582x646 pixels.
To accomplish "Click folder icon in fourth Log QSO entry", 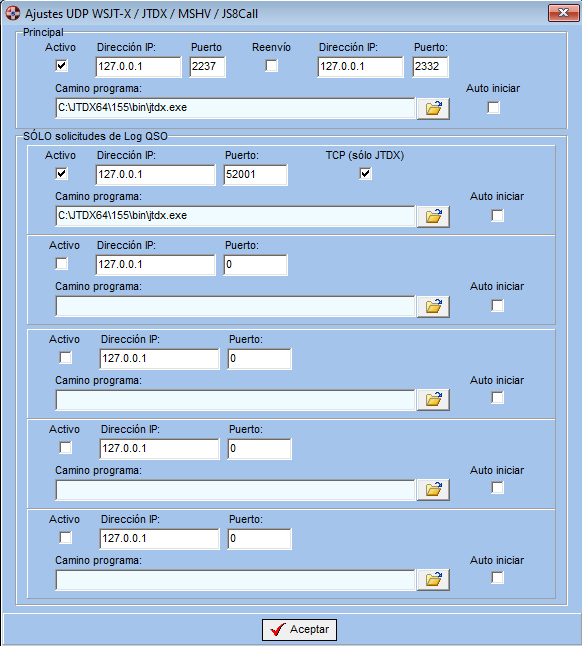I will [x=433, y=490].
